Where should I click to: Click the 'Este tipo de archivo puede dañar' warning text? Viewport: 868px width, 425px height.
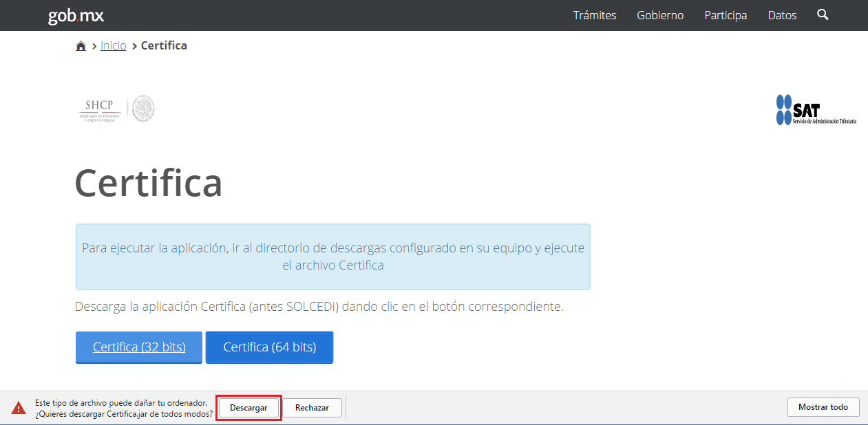(x=124, y=408)
